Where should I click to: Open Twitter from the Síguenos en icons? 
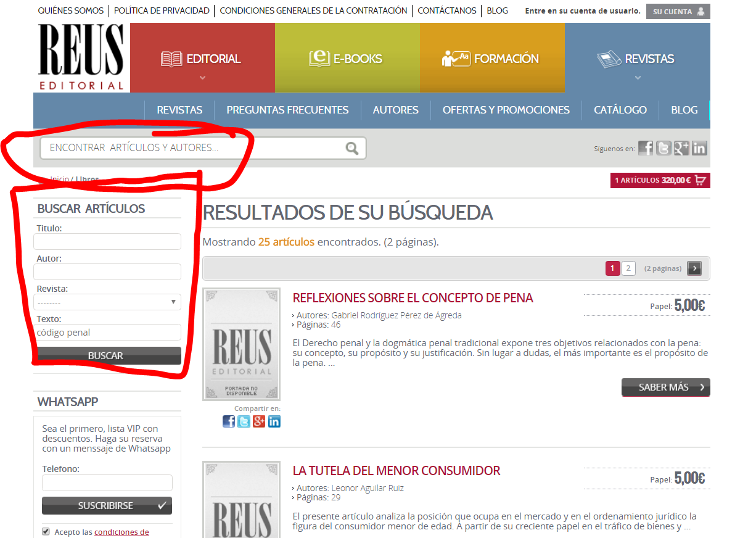pyautogui.click(x=664, y=148)
